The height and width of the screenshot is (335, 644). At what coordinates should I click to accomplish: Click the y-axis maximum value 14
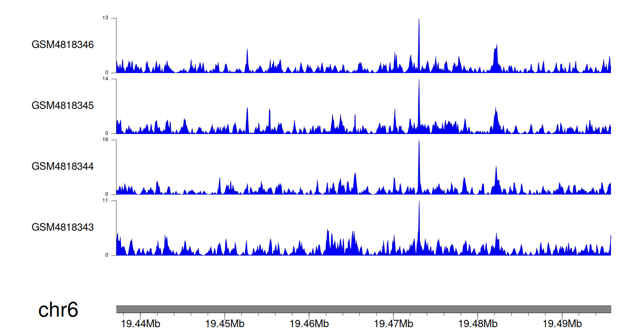click(x=105, y=79)
